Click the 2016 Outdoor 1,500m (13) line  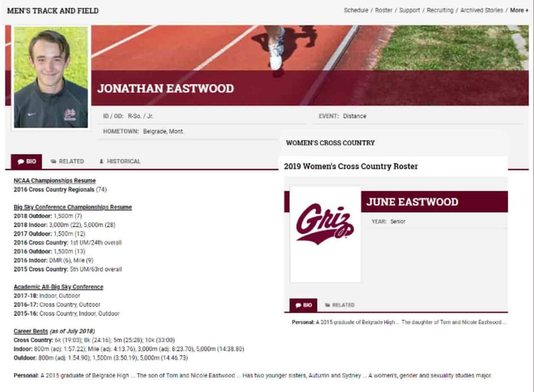tap(49, 252)
